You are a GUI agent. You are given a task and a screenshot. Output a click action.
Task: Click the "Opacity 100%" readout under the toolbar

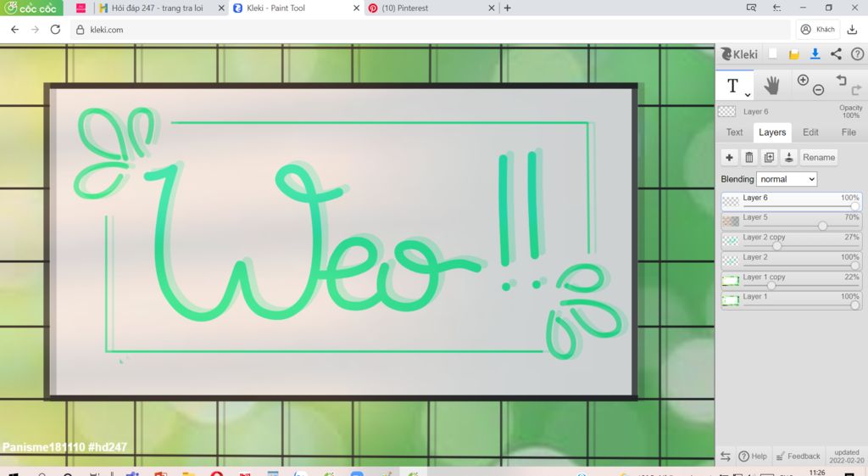(x=851, y=111)
